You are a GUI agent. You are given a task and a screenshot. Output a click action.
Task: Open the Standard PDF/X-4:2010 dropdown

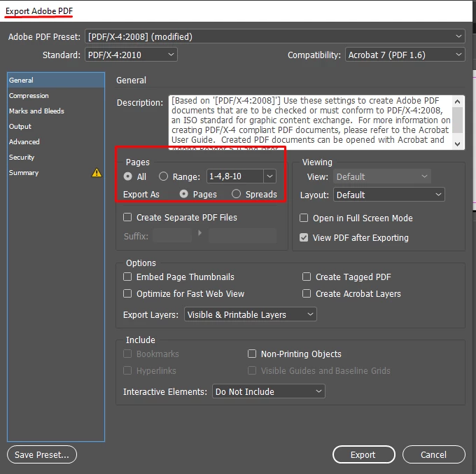(131, 55)
